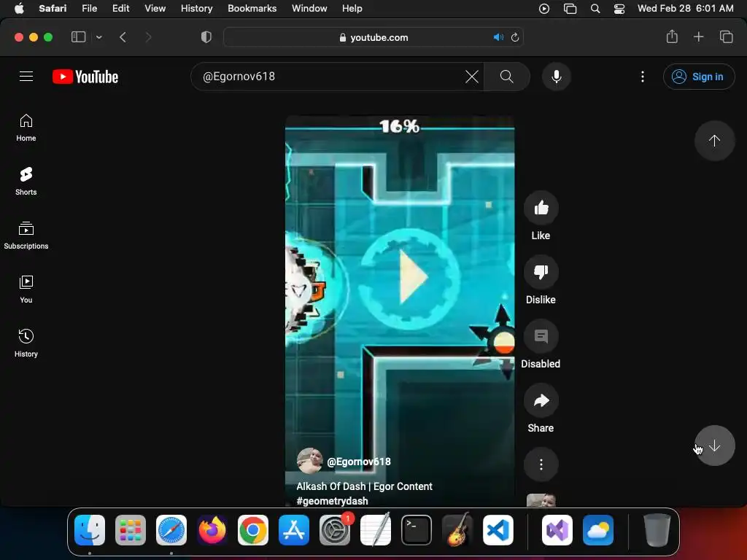Click the youtube.com address bar
747x560 pixels.
coord(373,37)
